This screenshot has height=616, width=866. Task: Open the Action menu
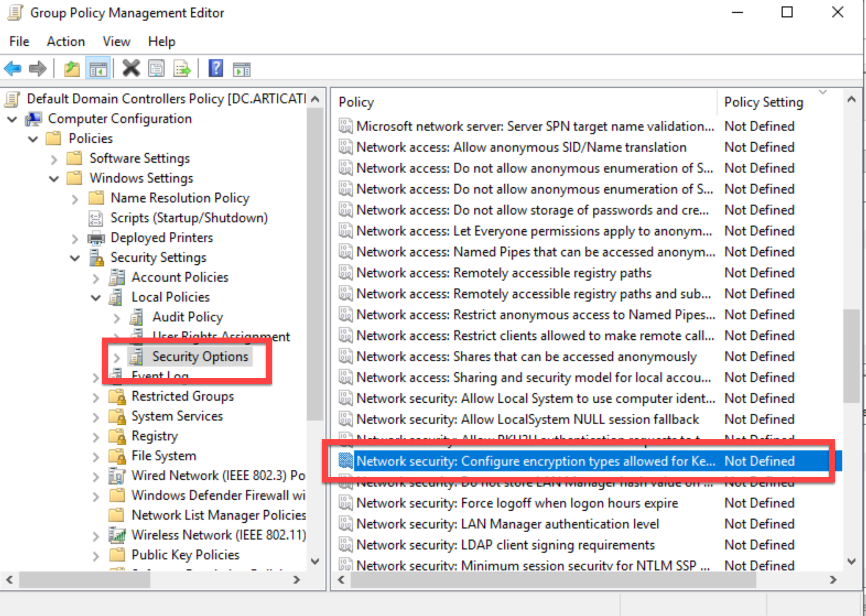click(x=66, y=41)
